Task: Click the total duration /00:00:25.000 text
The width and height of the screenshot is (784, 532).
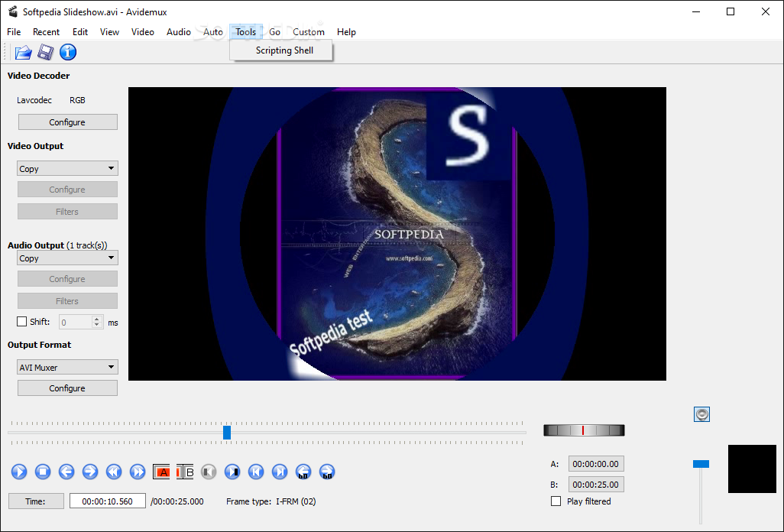Action: click(x=177, y=501)
